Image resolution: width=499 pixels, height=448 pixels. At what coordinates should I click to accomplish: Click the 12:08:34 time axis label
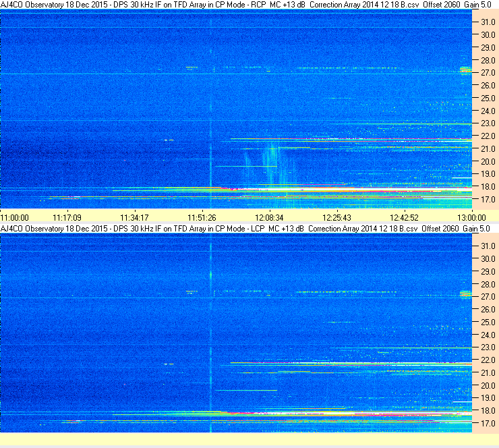(x=269, y=218)
